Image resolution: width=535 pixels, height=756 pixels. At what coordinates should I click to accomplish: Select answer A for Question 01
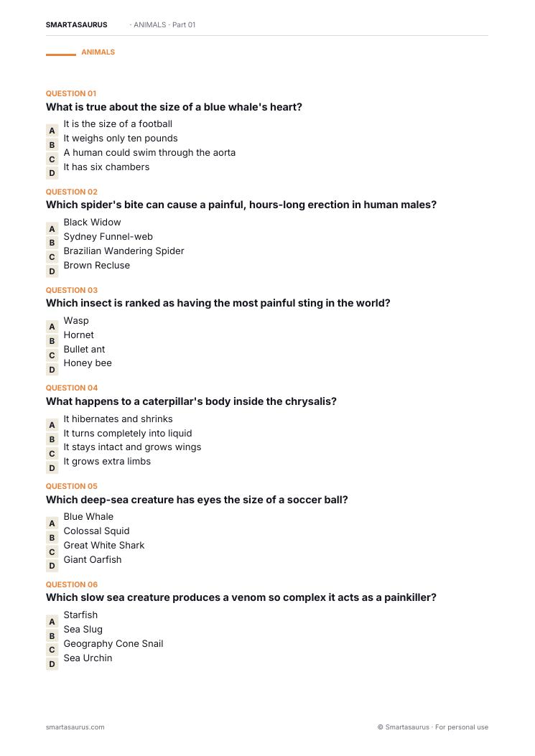52,131
